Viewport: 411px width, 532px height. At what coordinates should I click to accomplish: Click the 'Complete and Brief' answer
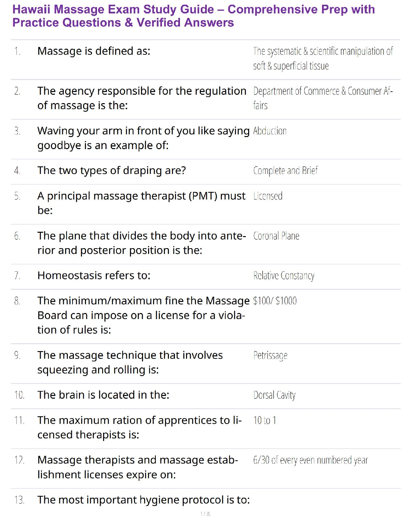[x=285, y=171]
